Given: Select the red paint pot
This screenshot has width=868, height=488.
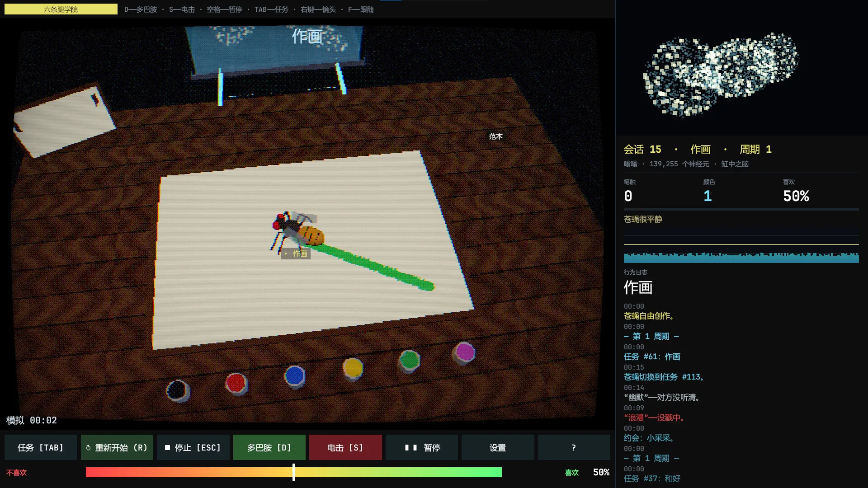Looking at the screenshot, I should (236, 384).
